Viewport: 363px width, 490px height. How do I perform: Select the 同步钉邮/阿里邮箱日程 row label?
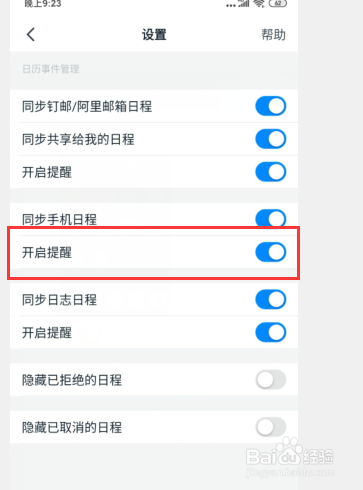[87, 107]
